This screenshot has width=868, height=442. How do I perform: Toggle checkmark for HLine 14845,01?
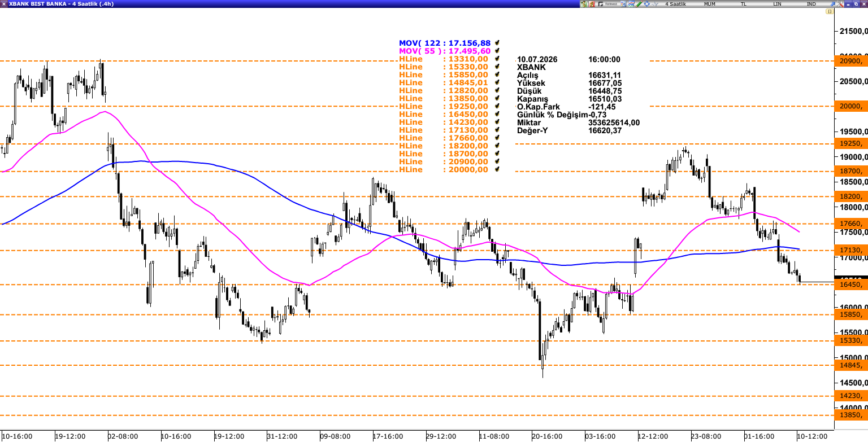point(497,82)
